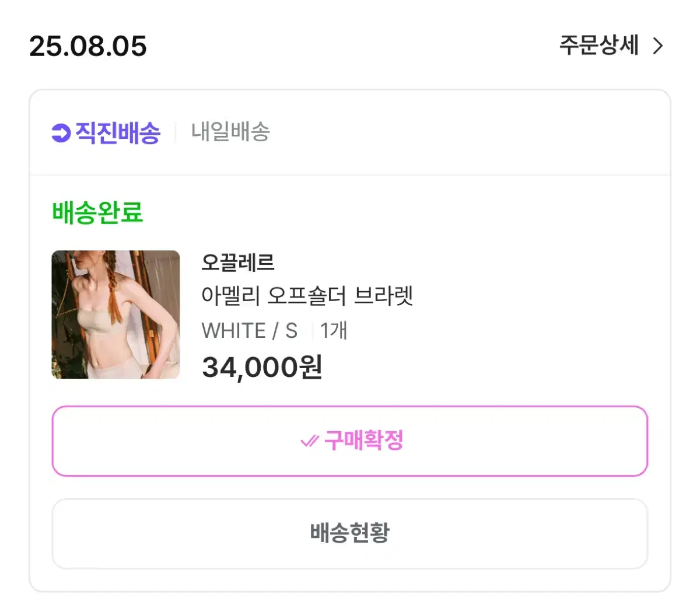Click the 1개 quantity text
Image resolution: width=700 pixels, height=608 pixels.
(334, 331)
